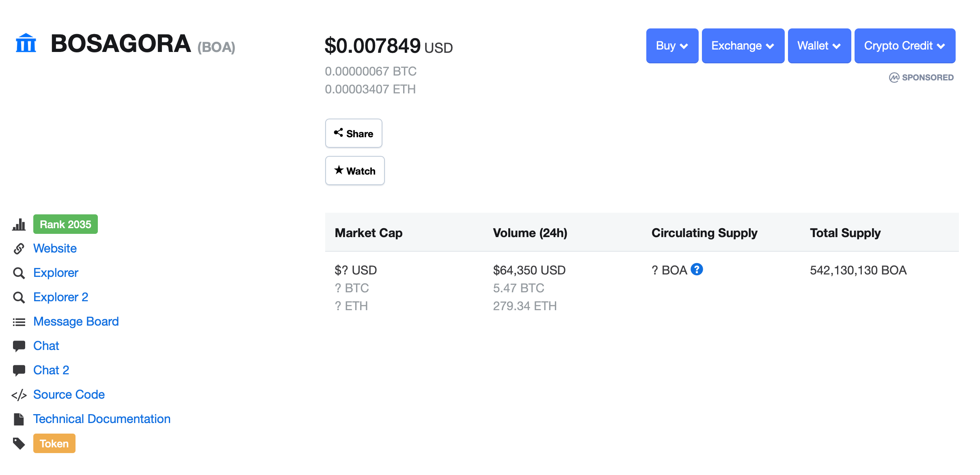
Task: Click the chain link icon beside Website
Action: (x=19, y=248)
